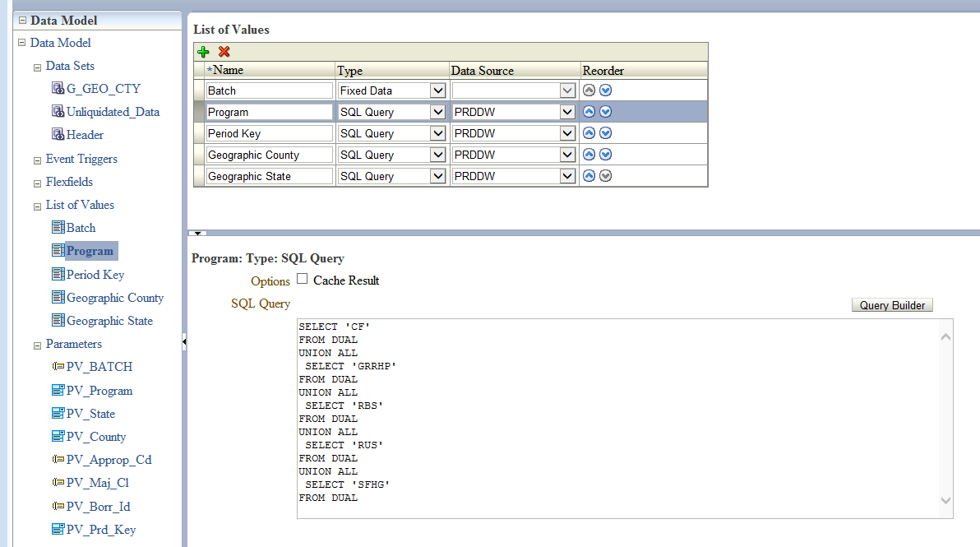Viewport: 980px width, 547px height.
Task: Click move-up arrow in Period Key row
Action: click(x=589, y=133)
